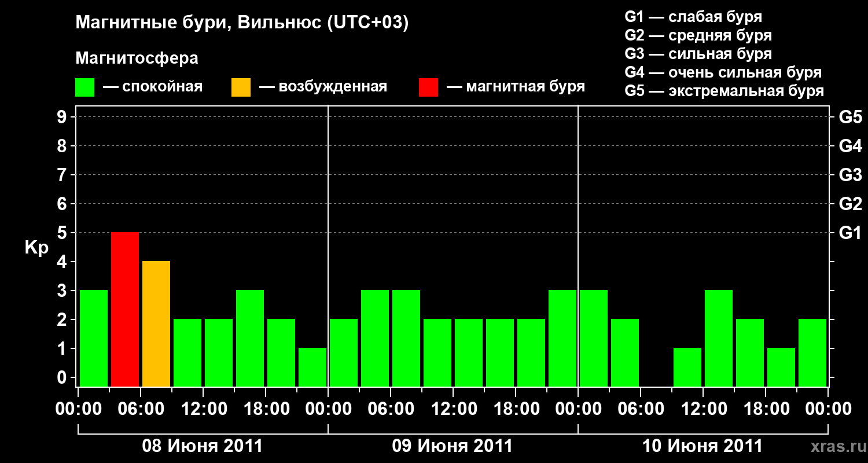Screen dimensions: 868x463
Task: Click the red магнитная буря legend swatch
Action: 428,87
